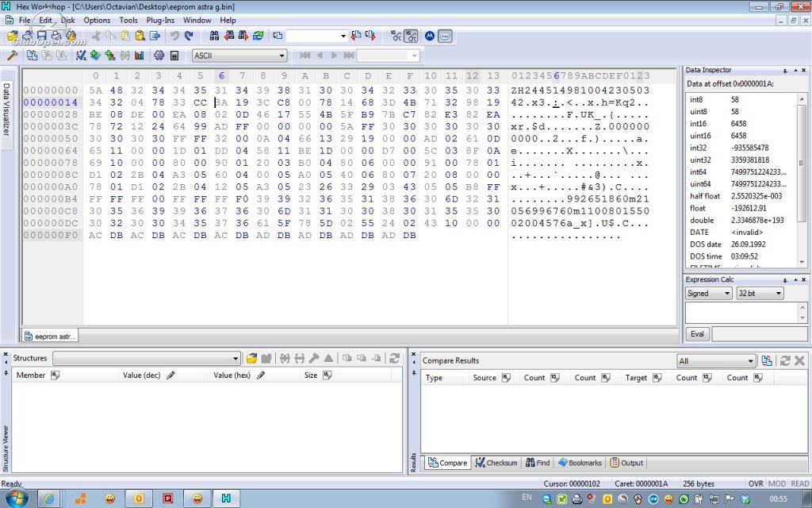Image resolution: width=812 pixels, height=508 pixels.
Task: Click the Open file folder toolbar icon
Action: coord(13,36)
